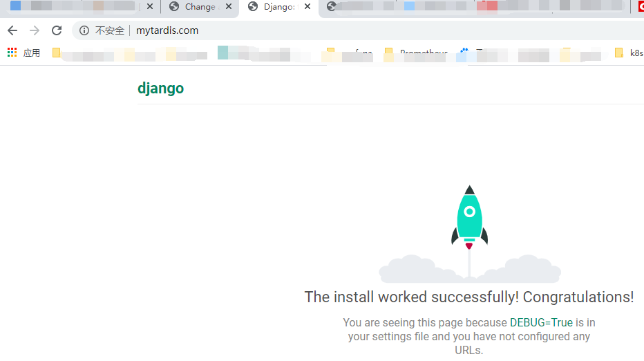Screen dimensions: 644x361
Task: Click the install worked successfully heading
Action: 469,297
